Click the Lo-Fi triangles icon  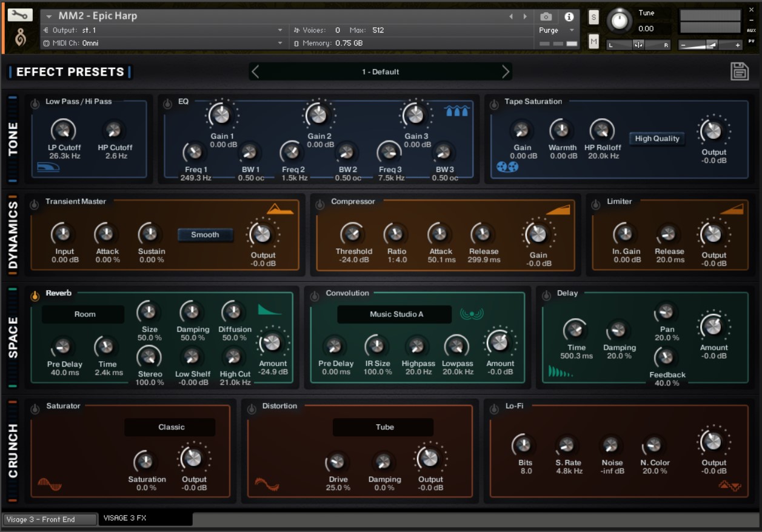click(x=730, y=485)
